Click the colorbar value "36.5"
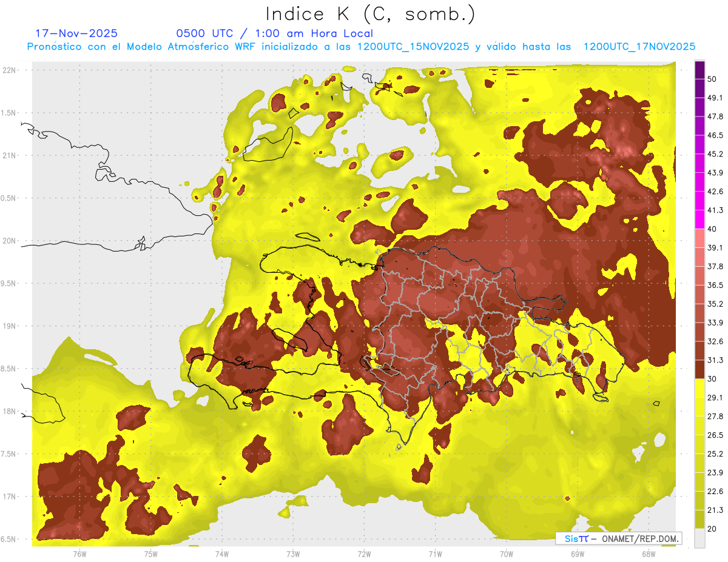728x562 pixels. pos(715,285)
